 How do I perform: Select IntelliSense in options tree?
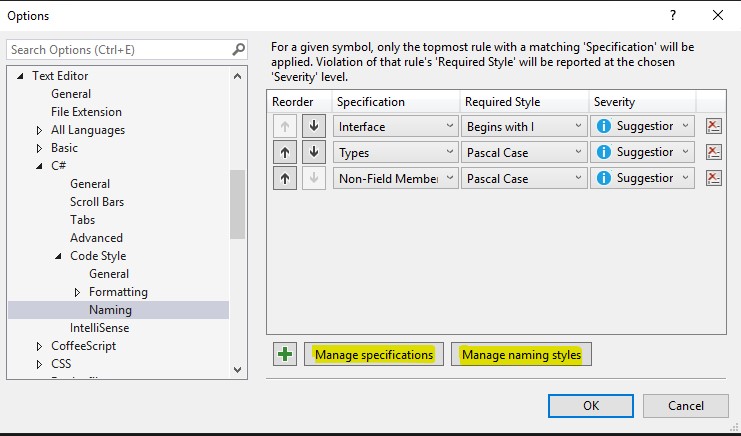(97, 328)
